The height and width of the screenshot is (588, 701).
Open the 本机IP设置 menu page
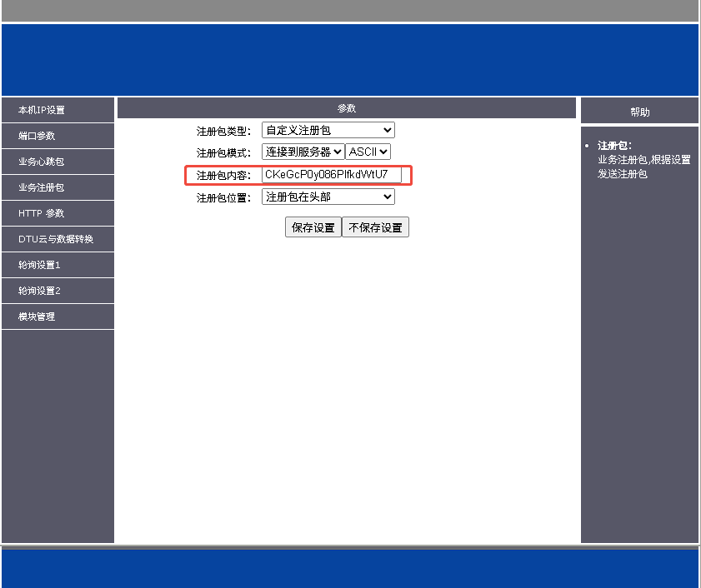(42, 110)
